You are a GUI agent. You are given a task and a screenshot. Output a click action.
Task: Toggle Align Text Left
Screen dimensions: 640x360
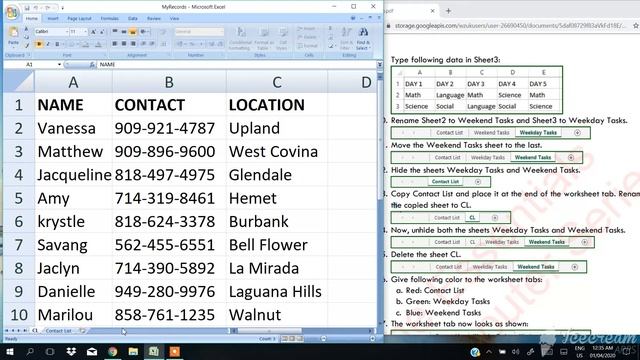click(115, 44)
